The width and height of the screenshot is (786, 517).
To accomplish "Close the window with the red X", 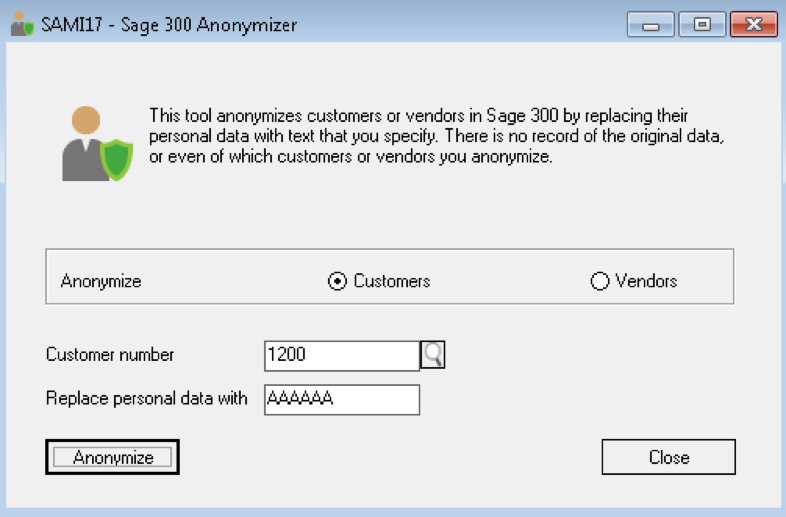I will point(754,25).
